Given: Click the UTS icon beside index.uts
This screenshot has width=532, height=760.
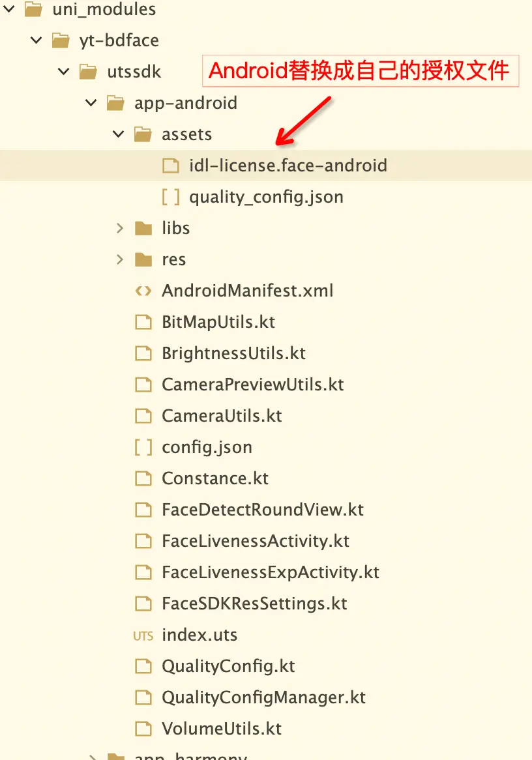Looking at the screenshot, I should pyautogui.click(x=143, y=636).
